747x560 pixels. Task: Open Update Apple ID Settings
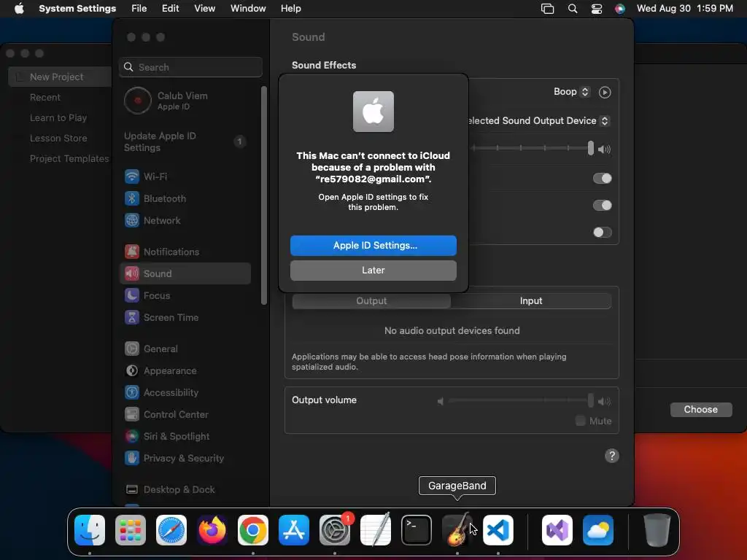point(185,141)
